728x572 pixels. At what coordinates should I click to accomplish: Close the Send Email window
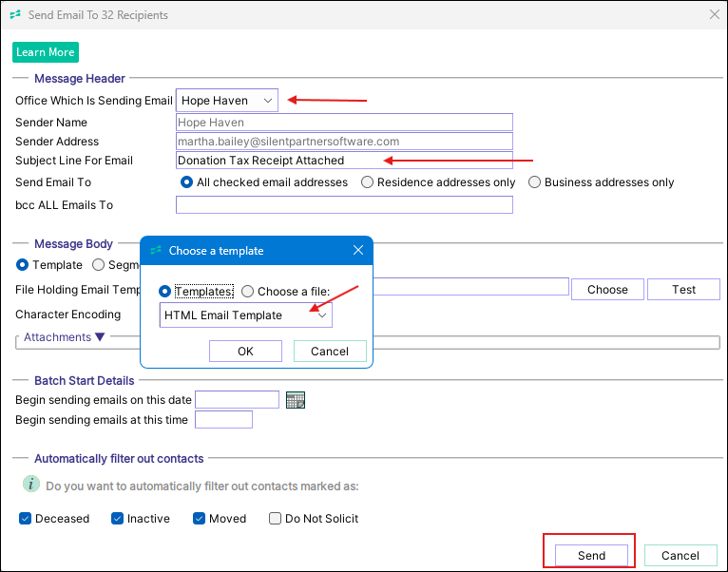[x=714, y=14]
